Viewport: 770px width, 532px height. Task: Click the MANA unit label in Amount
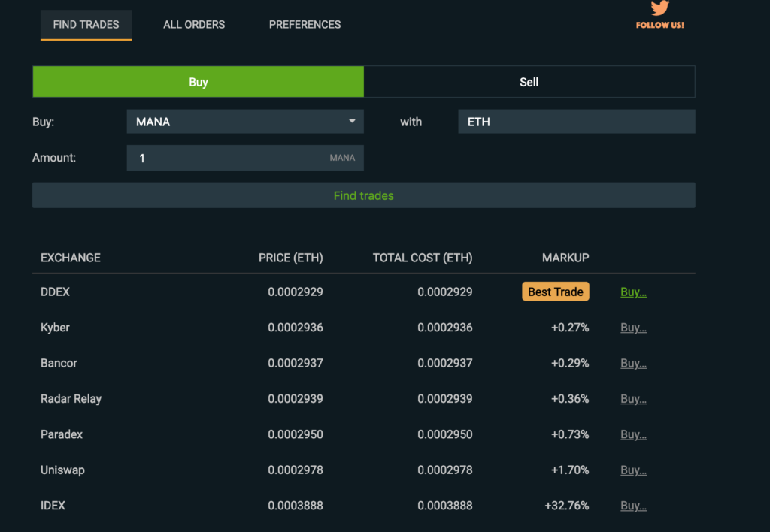[342, 158]
